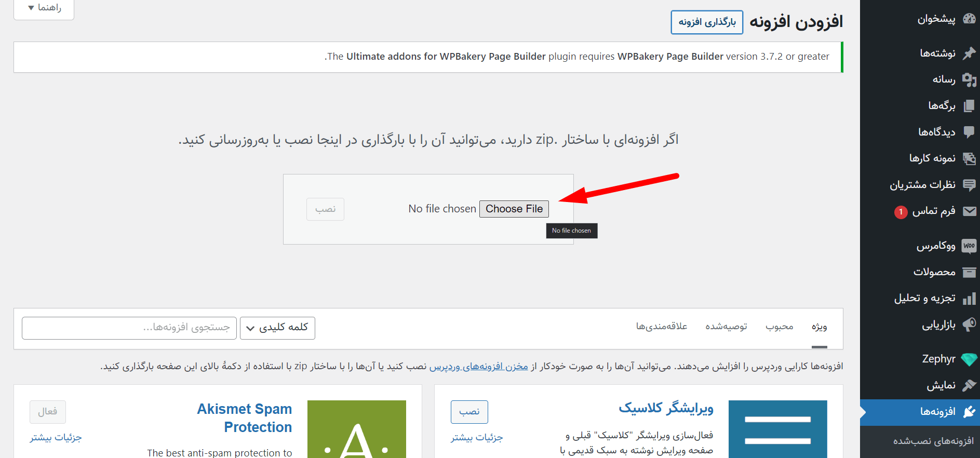Click the Zephyr diamond icon

pyautogui.click(x=969, y=359)
